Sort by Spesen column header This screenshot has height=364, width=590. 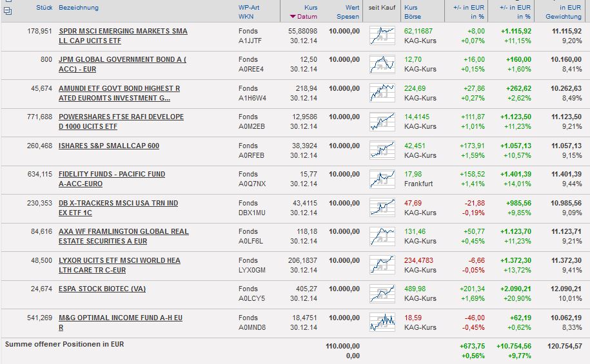[x=348, y=17]
